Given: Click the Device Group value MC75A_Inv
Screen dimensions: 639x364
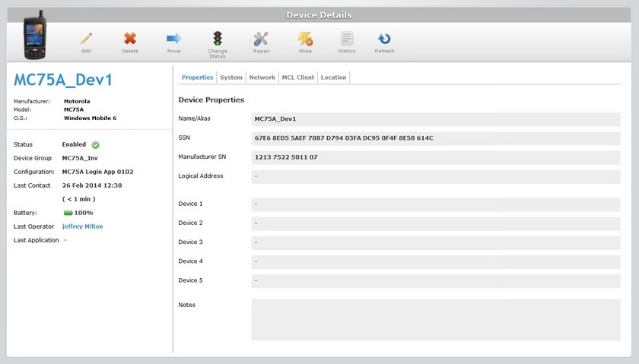Looking at the screenshot, I should (x=80, y=158).
